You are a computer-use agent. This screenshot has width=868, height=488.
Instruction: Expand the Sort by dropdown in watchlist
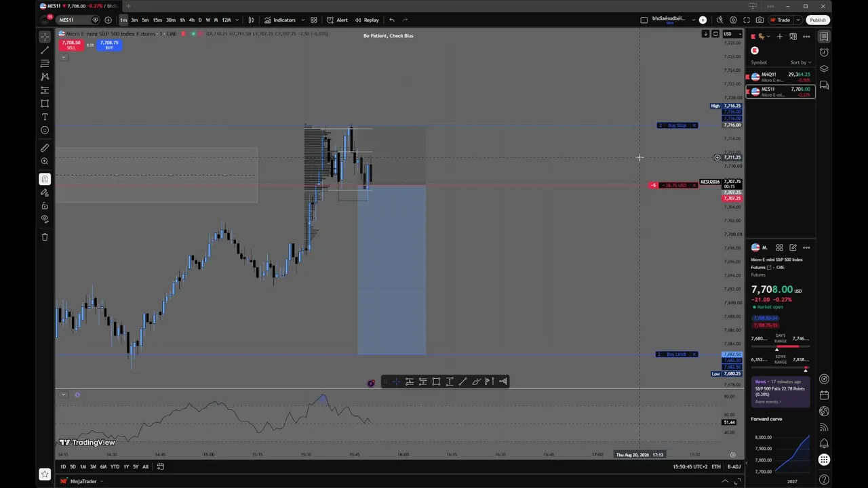click(x=800, y=62)
